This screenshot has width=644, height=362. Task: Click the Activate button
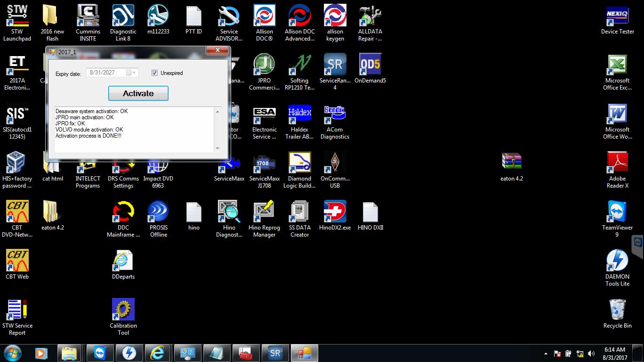138,93
